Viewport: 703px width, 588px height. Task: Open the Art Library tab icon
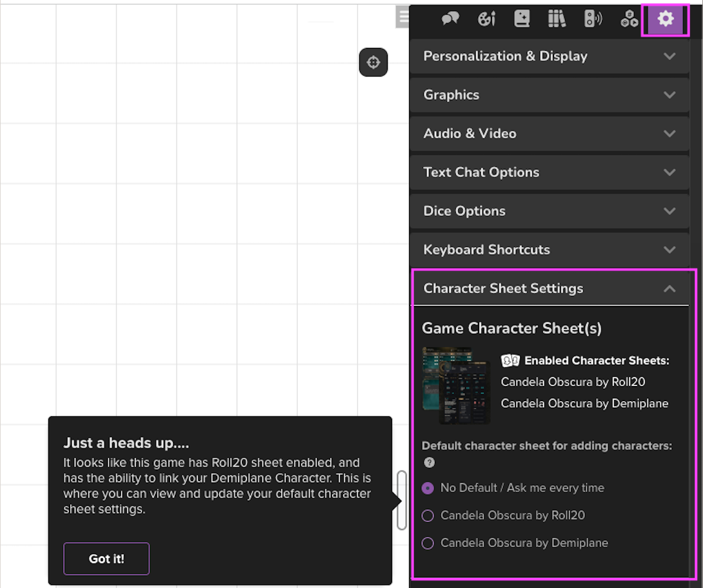(x=486, y=19)
